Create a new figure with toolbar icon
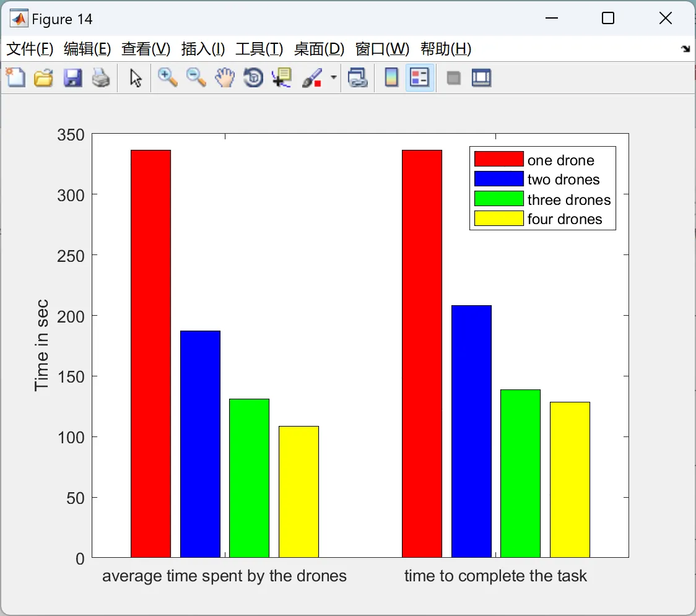Screen dimensions: 696x616 point(15,77)
